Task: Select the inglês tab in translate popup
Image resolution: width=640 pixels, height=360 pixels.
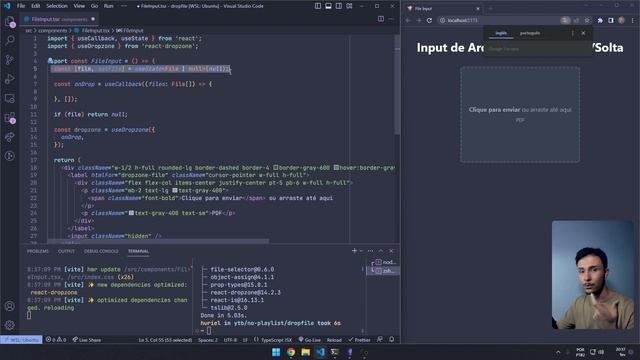Action: tap(501, 33)
